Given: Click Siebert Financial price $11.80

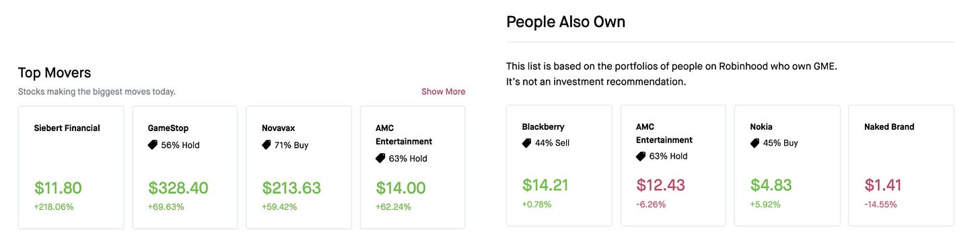Looking at the screenshot, I should (x=58, y=188).
